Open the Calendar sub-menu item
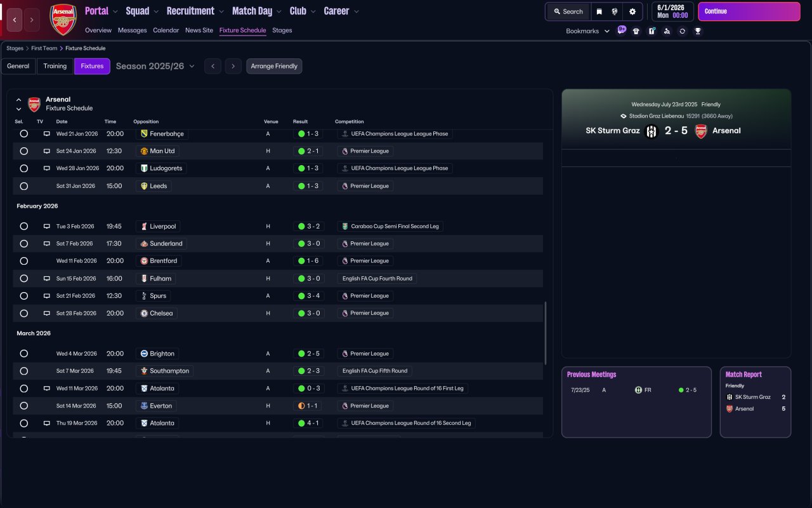Viewport: 812px width, 508px height. 166,30
